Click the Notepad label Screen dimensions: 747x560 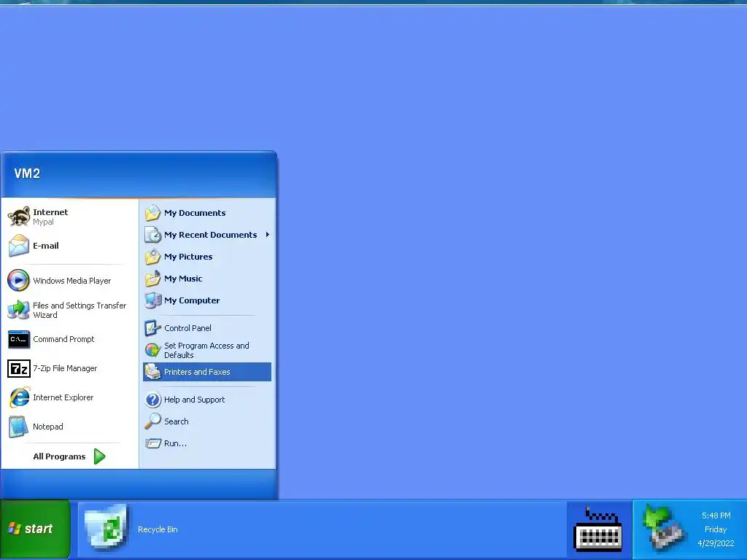coord(48,427)
